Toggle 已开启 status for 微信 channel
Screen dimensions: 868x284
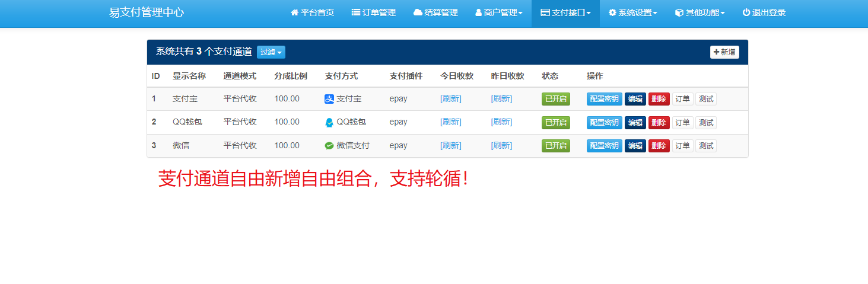pos(556,146)
